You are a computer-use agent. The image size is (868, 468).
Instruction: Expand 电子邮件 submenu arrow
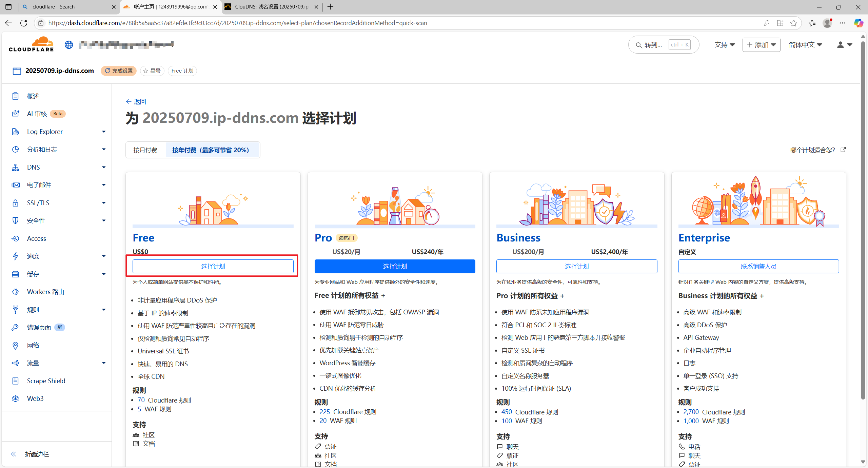click(104, 185)
